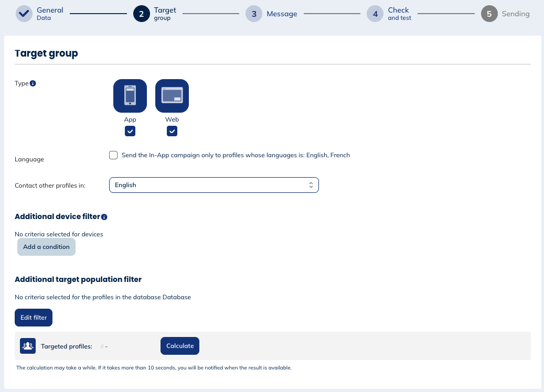Open the Contact other profiles language dropdown
This screenshot has width=544, height=392.
click(x=214, y=185)
